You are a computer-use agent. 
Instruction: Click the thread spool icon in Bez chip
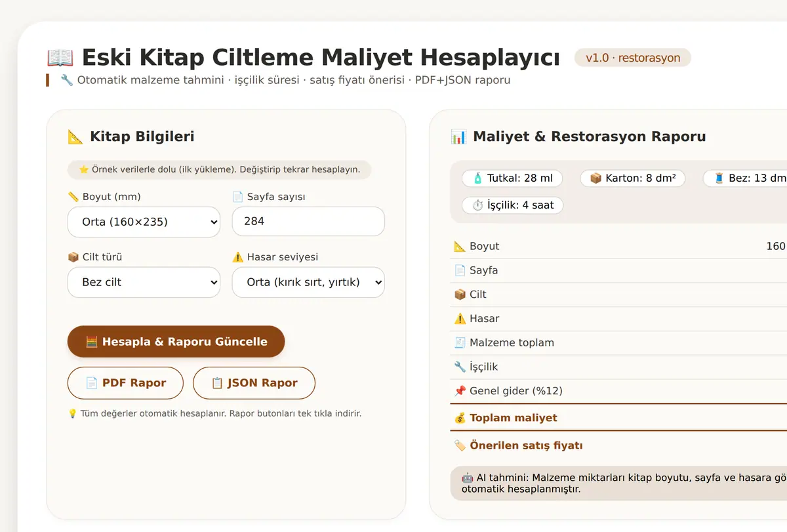tap(719, 178)
